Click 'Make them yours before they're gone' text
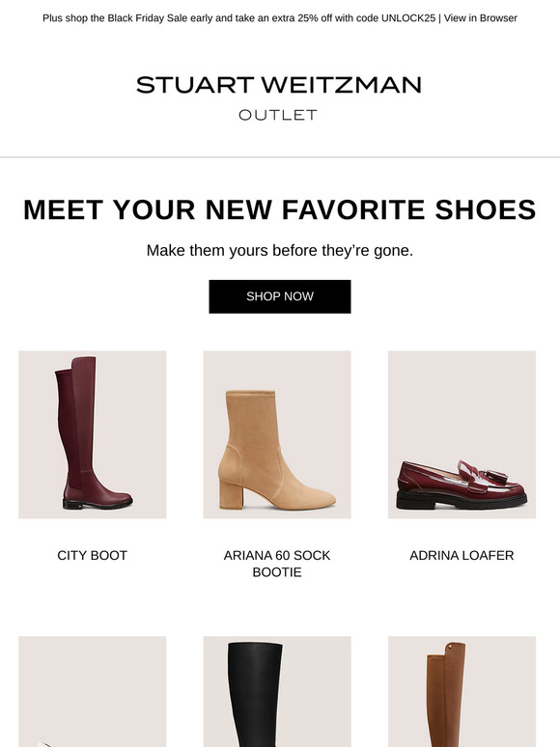560x747 pixels. (280, 251)
